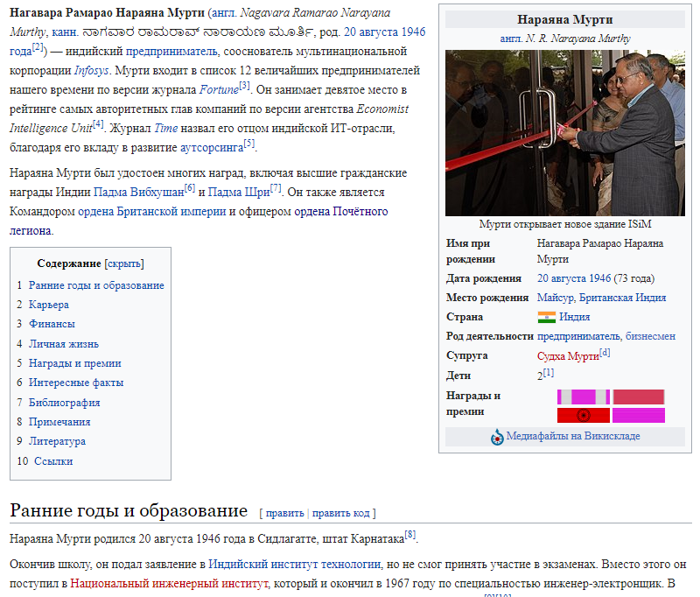The height and width of the screenshot is (597, 700).
Task: Click 20 августа date link in infobox
Action: point(561,278)
